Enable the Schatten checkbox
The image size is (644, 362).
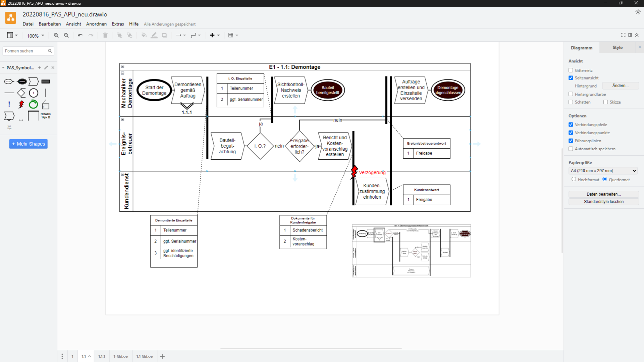click(x=571, y=102)
